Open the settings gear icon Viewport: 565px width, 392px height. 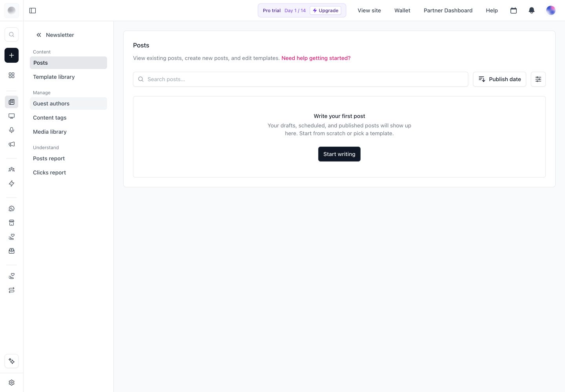click(11, 383)
